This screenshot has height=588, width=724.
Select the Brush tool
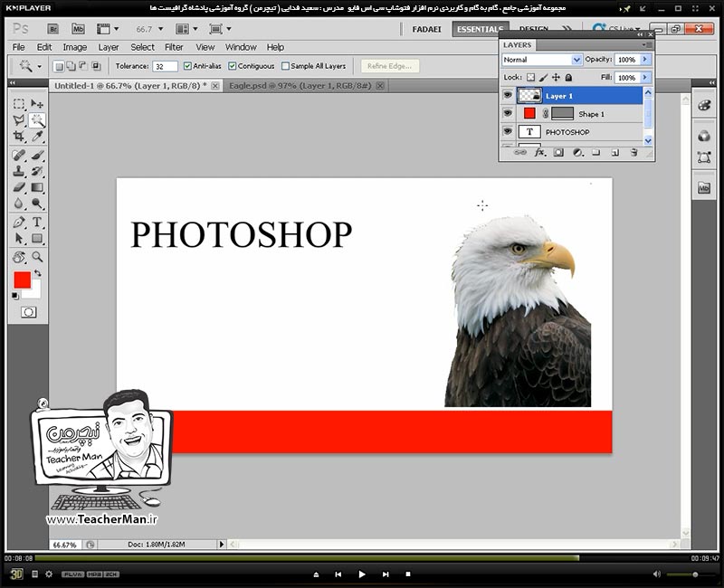point(37,155)
